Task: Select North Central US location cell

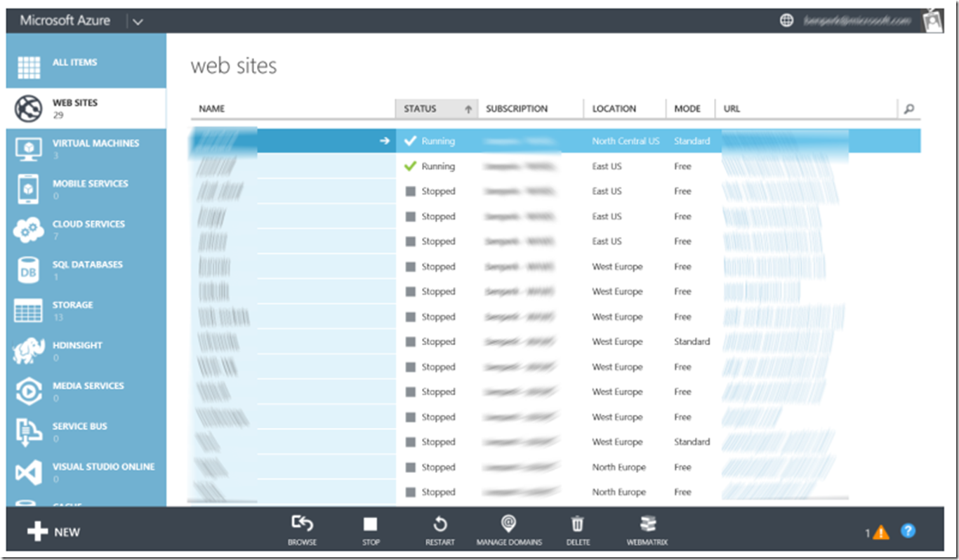Action: pyautogui.click(x=626, y=141)
